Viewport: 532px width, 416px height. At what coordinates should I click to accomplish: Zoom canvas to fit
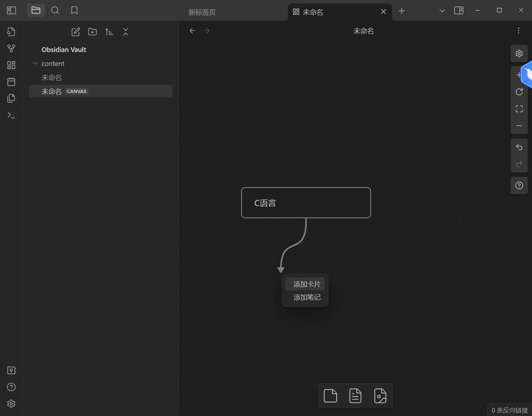(519, 109)
